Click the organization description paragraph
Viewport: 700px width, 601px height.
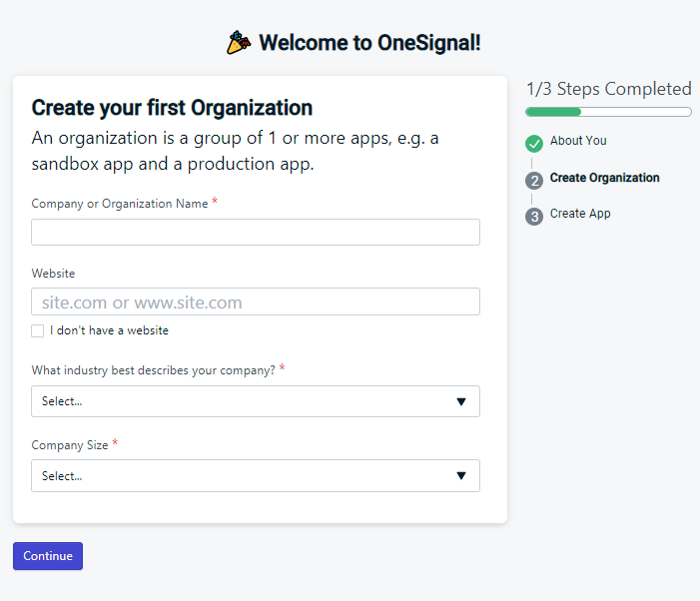(236, 152)
